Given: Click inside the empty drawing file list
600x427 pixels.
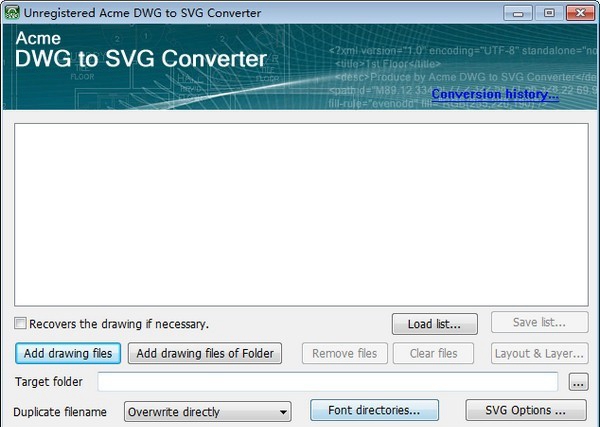Looking at the screenshot, I should (x=301, y=215).
